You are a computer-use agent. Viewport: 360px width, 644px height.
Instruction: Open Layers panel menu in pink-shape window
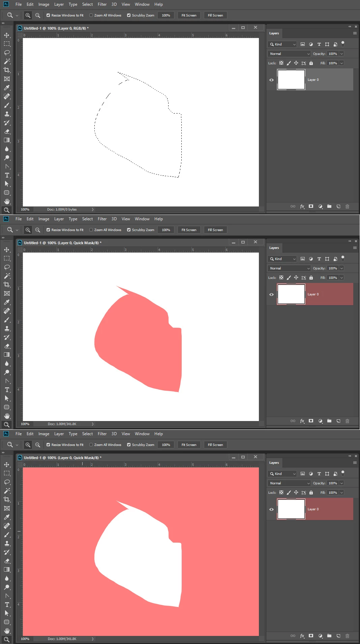click(x=355, y=248)
